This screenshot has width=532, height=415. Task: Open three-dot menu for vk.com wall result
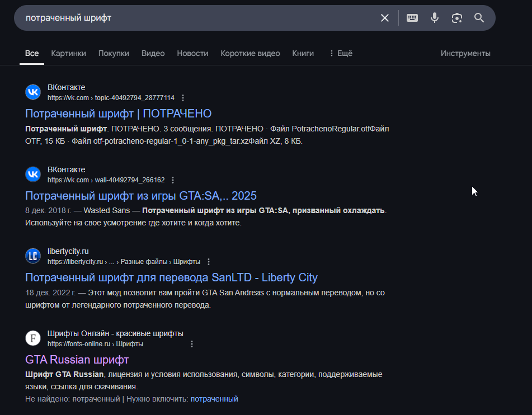173,180
